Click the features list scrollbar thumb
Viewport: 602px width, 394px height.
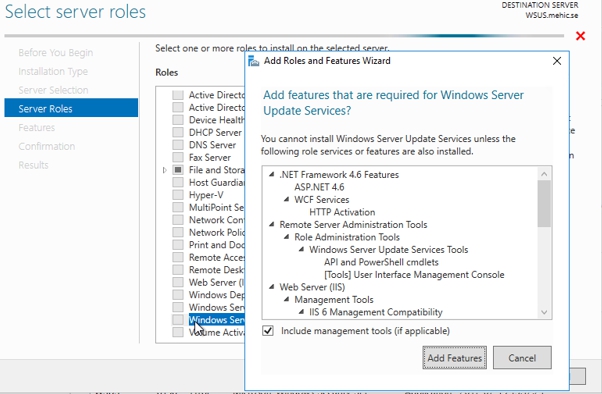click(x=544, y=204)
